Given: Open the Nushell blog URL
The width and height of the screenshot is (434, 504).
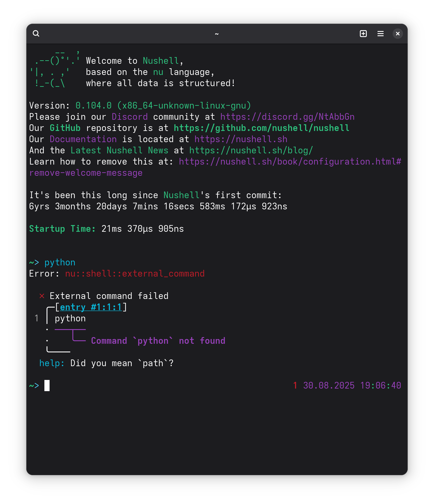Looking at the screenshot, I should [x=251, y=151].
